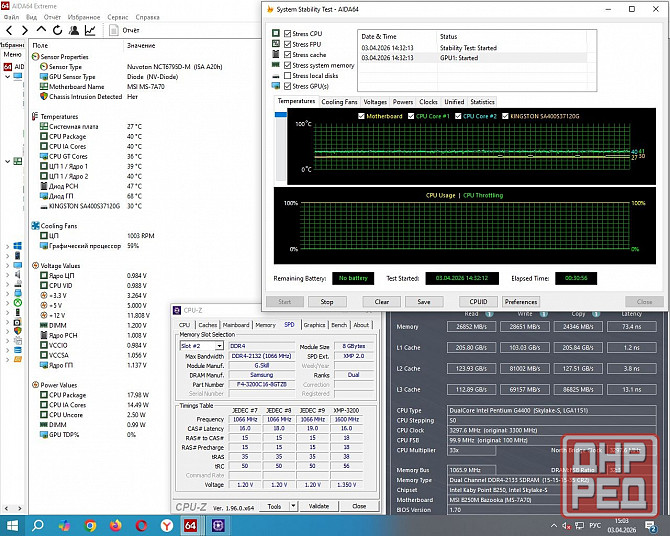The height and width of the screenshot is (536, 670).
Task: Click the muted volume tray icon
Action: click(567, 526)
